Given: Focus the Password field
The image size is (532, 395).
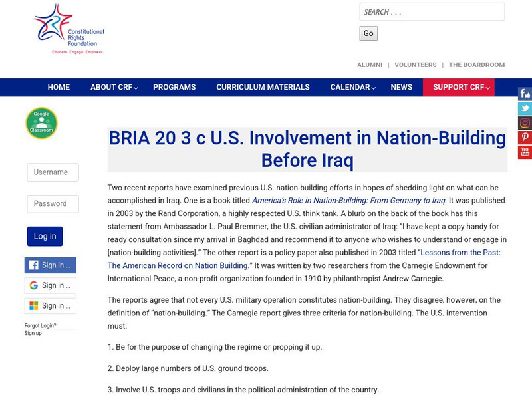Looking at the screenshot, I should [53, 204].
